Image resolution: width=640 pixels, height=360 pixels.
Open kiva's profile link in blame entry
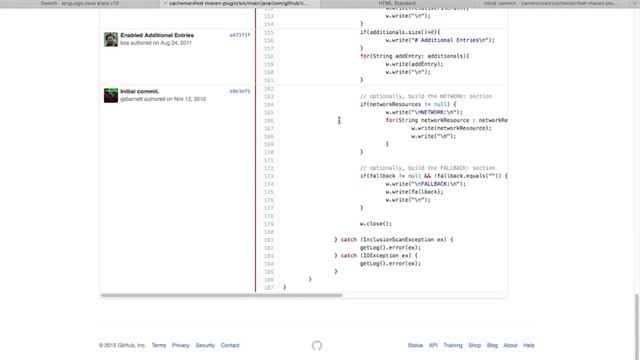pos(124,43)
